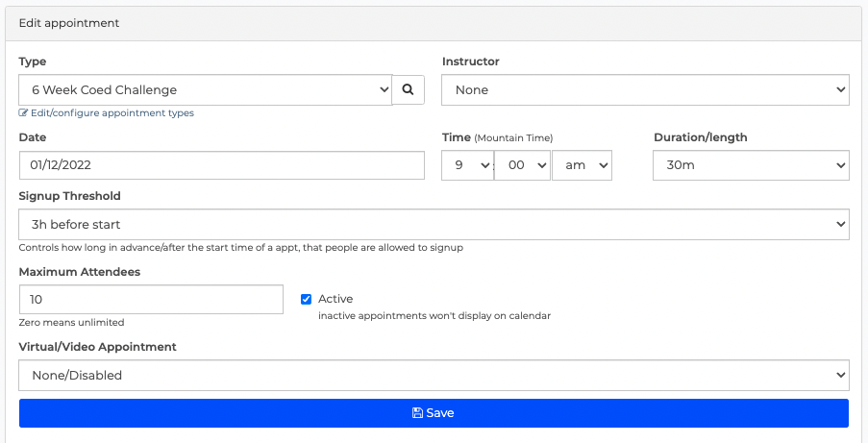
Task: Click the Edit appointment panel header
Action: click(434, 23)
